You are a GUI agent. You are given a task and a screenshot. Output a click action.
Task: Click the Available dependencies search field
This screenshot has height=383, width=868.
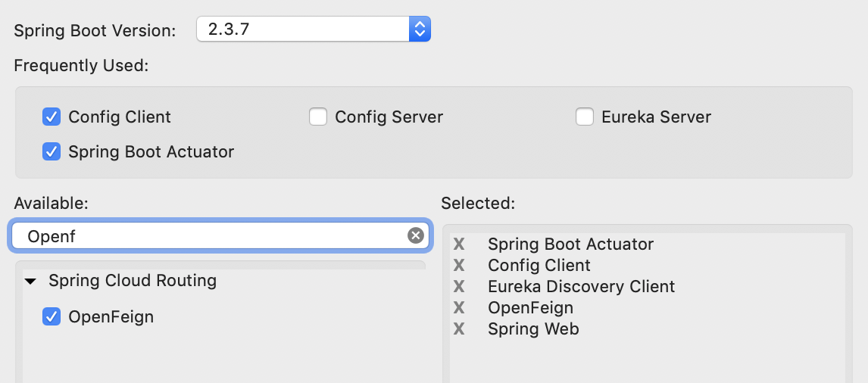tap(212, 236)
